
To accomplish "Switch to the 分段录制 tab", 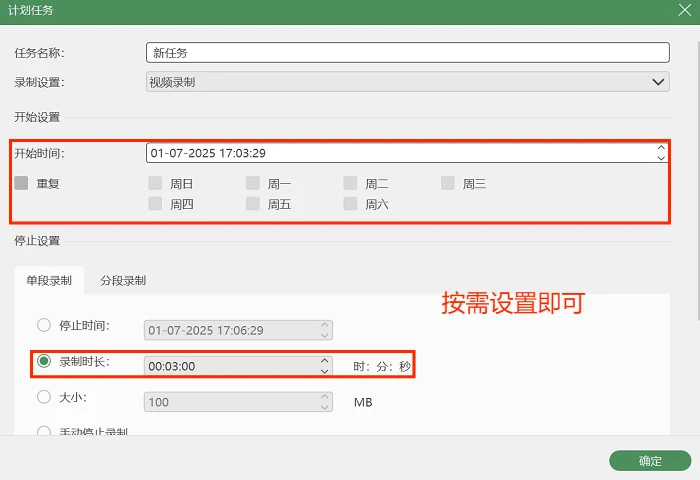I will 123,280.
